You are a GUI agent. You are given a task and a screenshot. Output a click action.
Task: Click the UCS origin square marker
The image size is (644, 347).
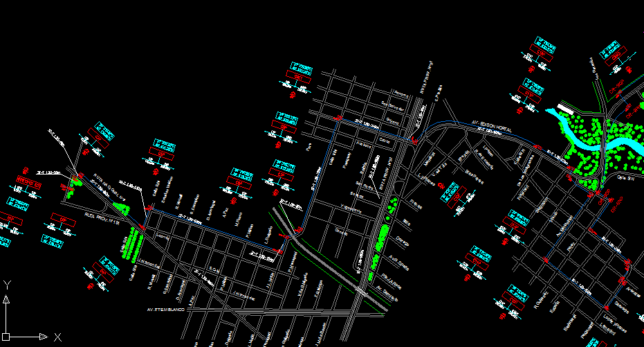(x=6, y=337)
